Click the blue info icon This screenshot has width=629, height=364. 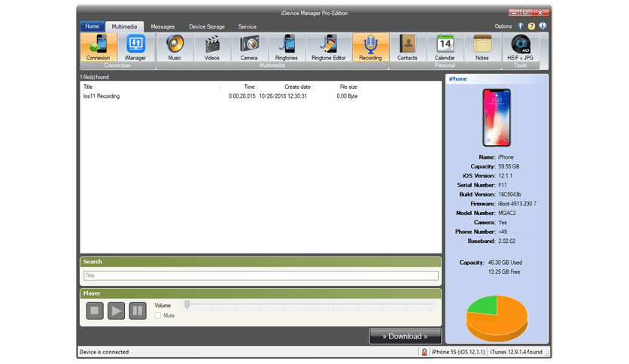coord(542,26)
